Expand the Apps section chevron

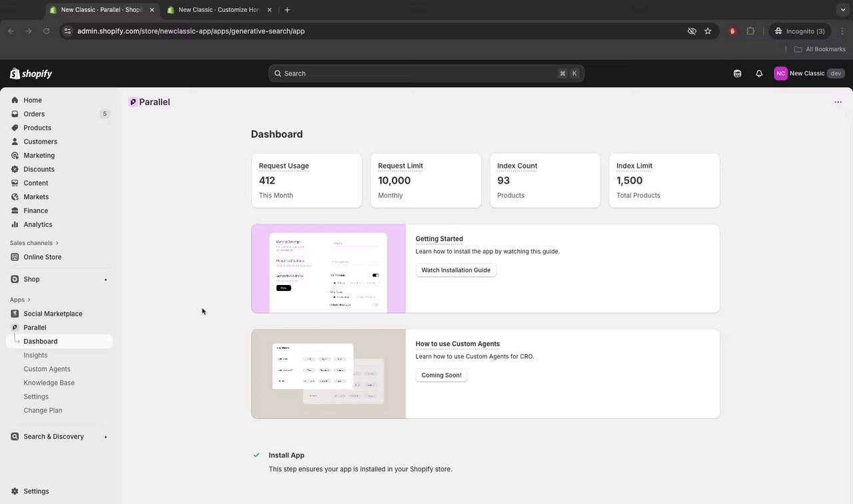29,300
